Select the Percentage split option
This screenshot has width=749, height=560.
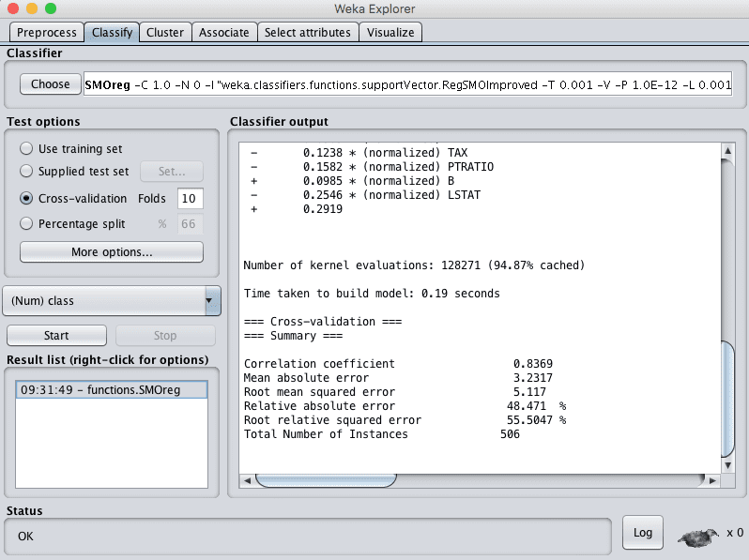[x=26, y=223]
